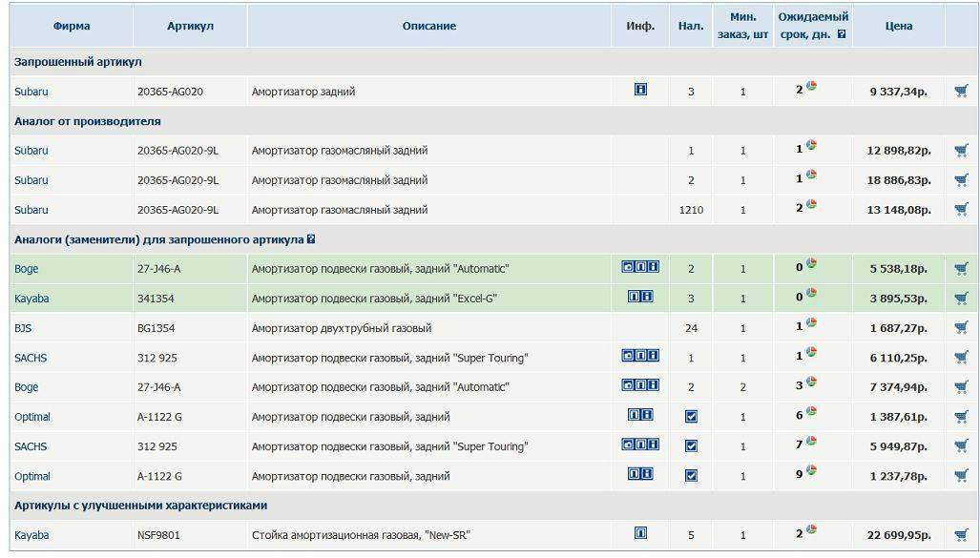The height and width of the screenshot is (558, 980).
Task: Toggle availability checkbox for Optimal priced 1 387,61р
Action: pyautogui.click(x=691, y=417)
